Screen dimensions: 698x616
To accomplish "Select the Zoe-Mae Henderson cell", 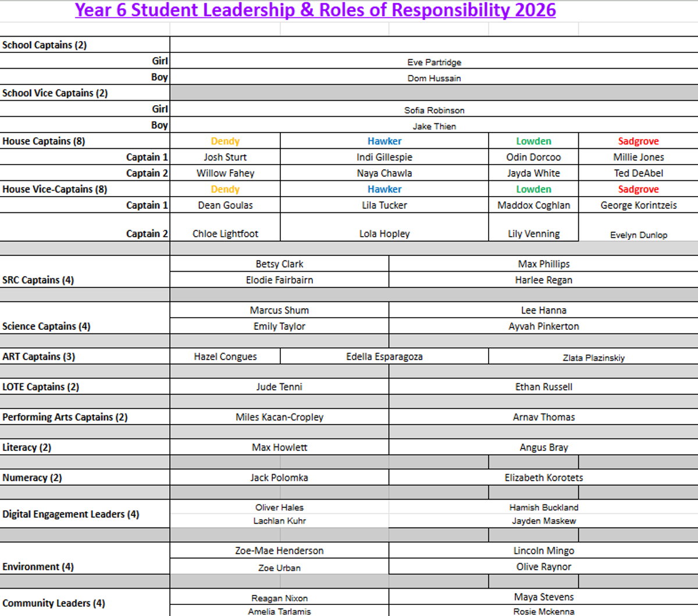I will 279,550.
